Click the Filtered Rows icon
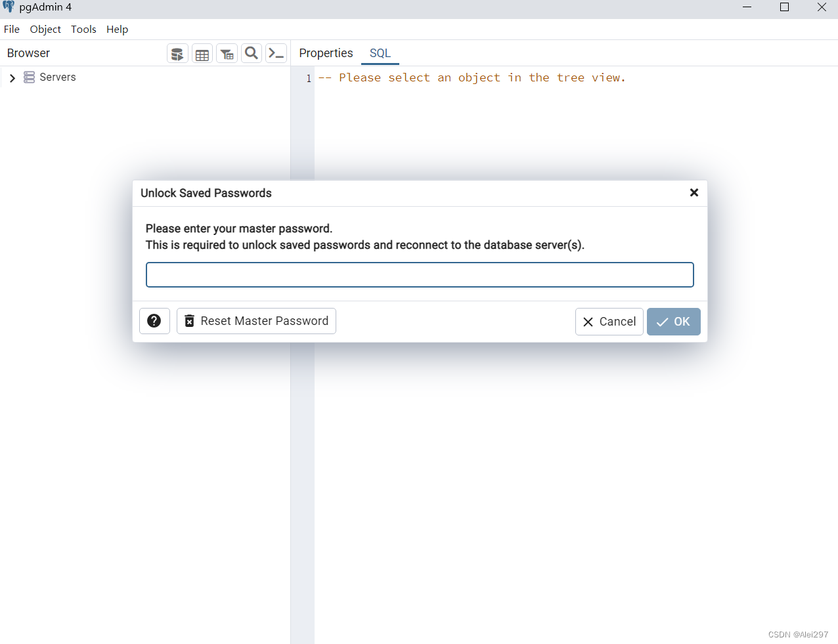 tap(227, 54)
